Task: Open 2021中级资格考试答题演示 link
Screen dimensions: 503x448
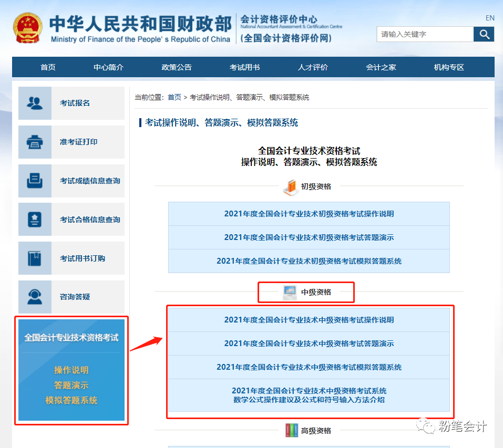Action: click(x=309, y=343)
